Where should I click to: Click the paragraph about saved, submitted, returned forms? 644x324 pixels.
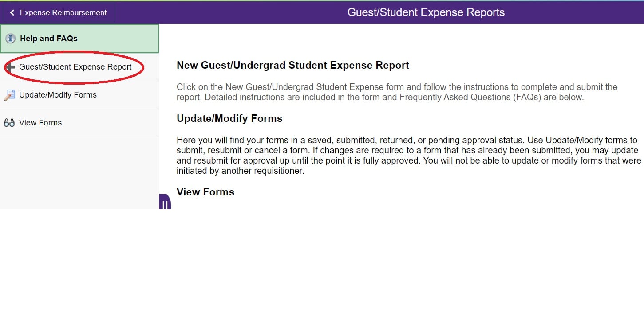[408, 155]
